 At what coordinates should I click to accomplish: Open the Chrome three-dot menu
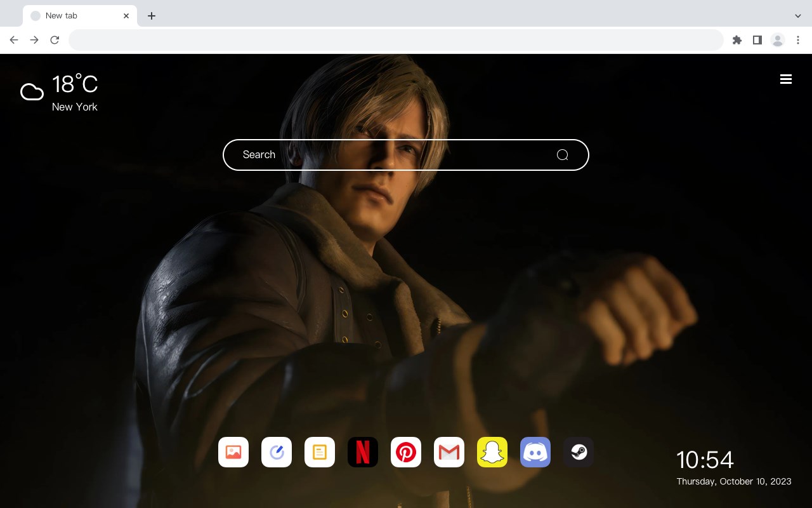[798, 40]
